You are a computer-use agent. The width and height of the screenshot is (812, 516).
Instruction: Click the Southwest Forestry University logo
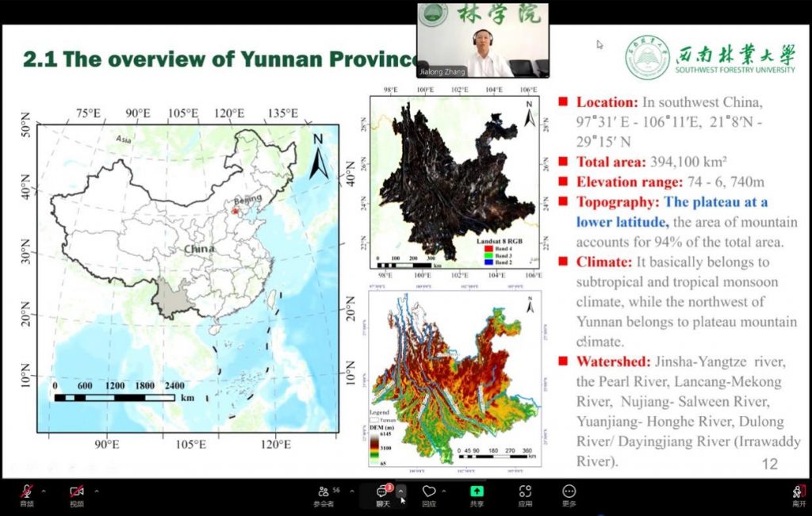[647, 57]
